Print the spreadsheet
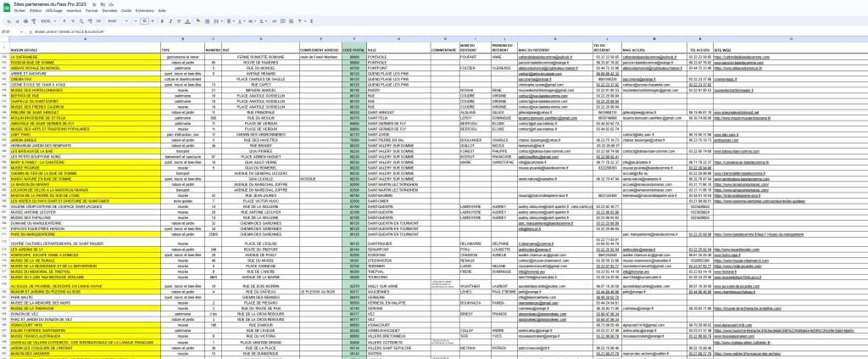The image size is (868, 359). pos(25,21)
